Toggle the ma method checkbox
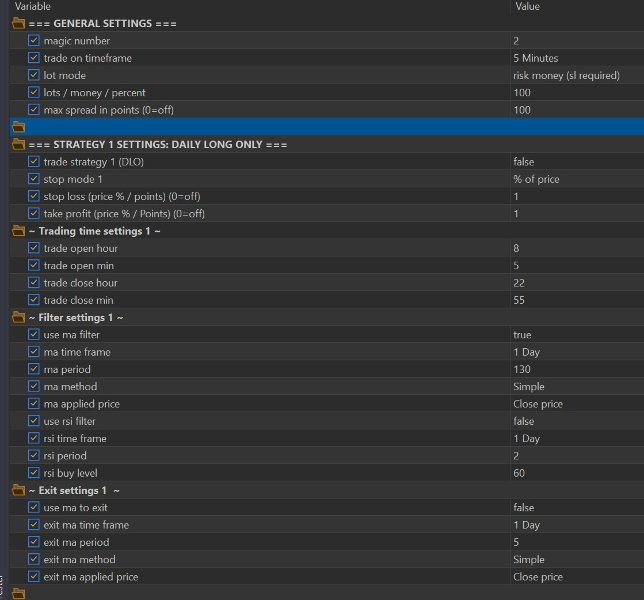Viewport: 644px width, 600px height. point(34,386)
